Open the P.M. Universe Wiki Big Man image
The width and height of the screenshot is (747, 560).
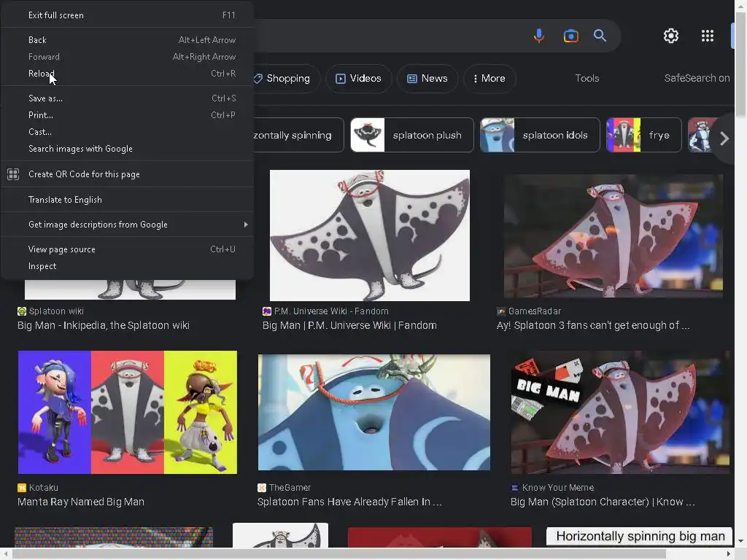coord(370,236)
